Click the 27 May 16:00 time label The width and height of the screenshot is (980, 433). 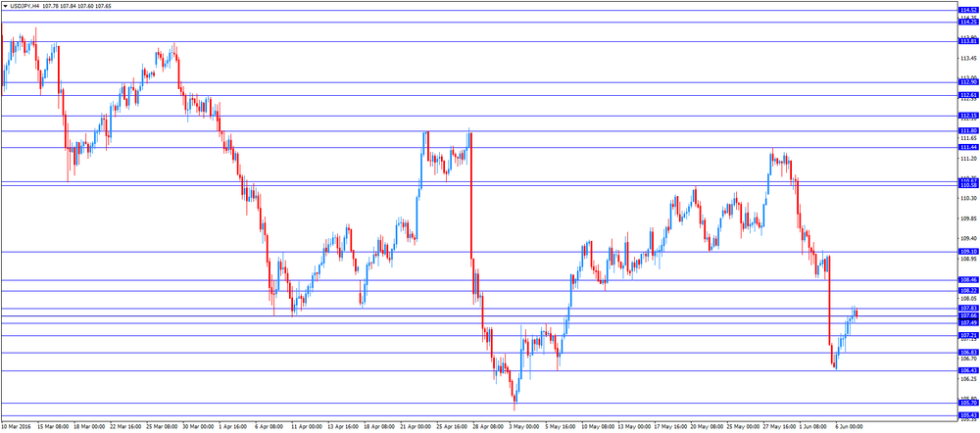[x=779, y=426]
